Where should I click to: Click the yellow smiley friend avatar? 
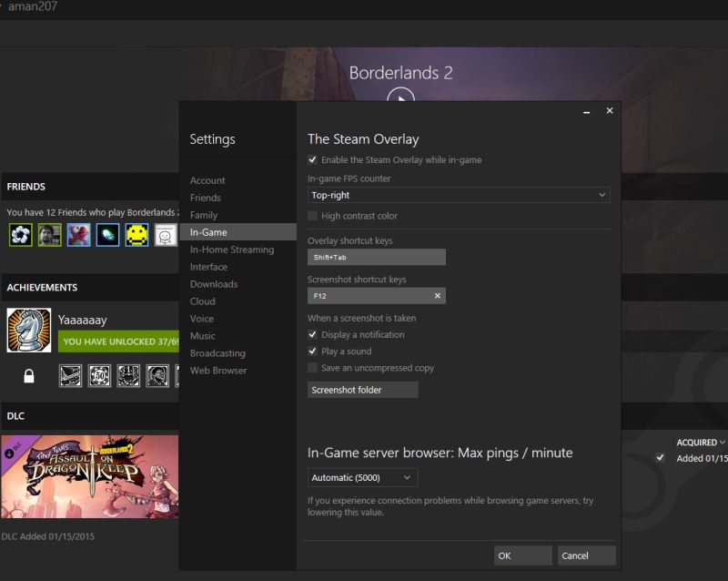pos(137,235)
